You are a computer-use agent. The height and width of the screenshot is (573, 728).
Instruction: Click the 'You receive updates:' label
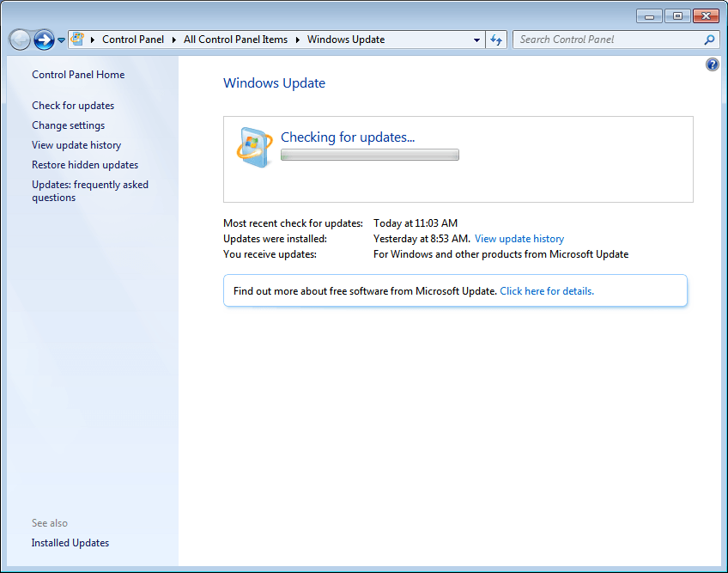pos(270,254)
